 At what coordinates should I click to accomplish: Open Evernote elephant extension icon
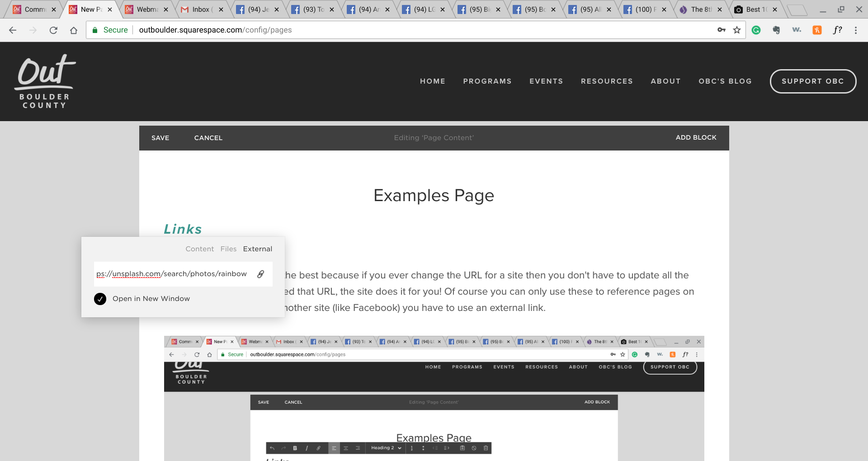776,30
